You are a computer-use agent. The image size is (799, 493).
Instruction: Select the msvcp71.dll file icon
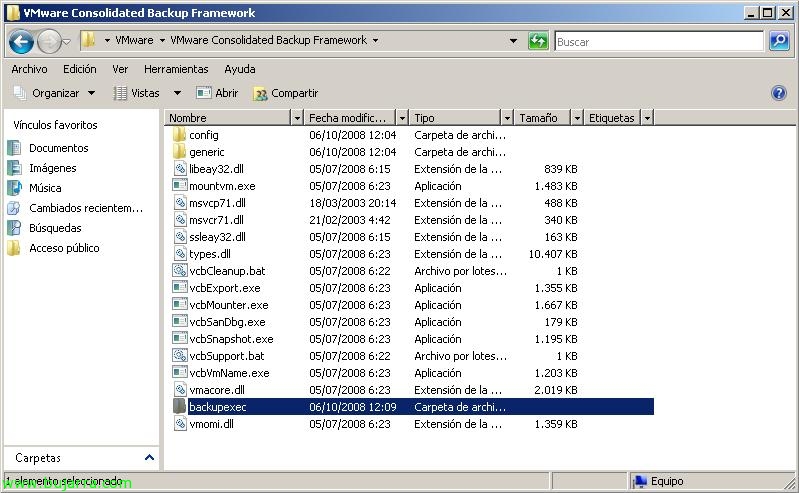pos(180,203)
